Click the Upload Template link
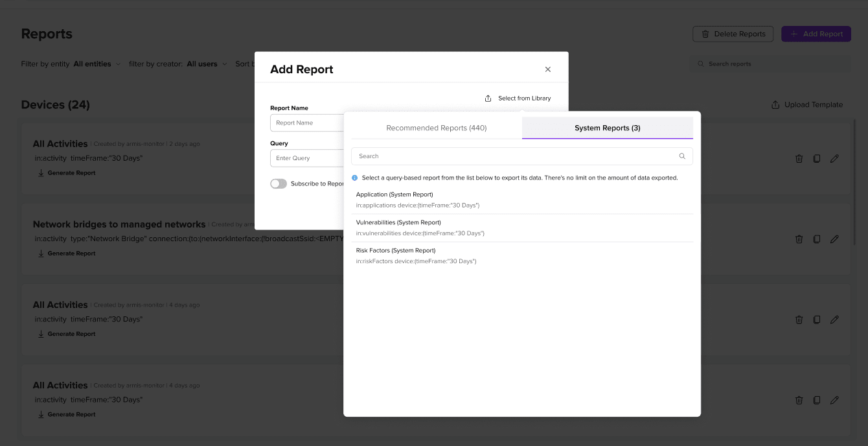Screen dimensions: 868x446 pos(807,104)
